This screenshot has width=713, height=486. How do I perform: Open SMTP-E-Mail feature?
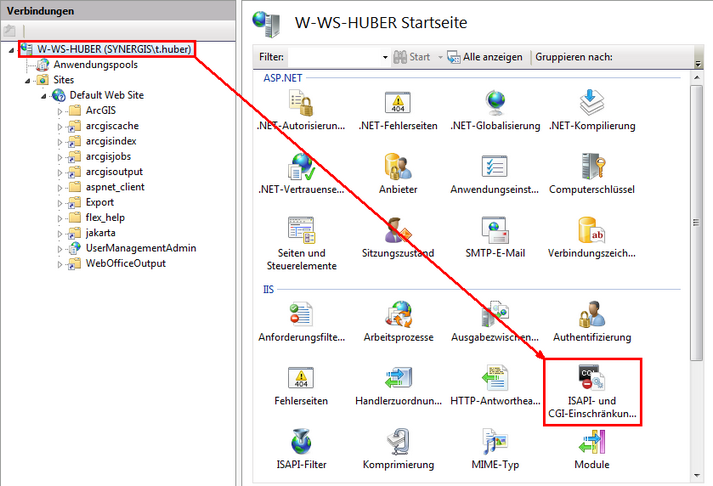pos(495,237)
